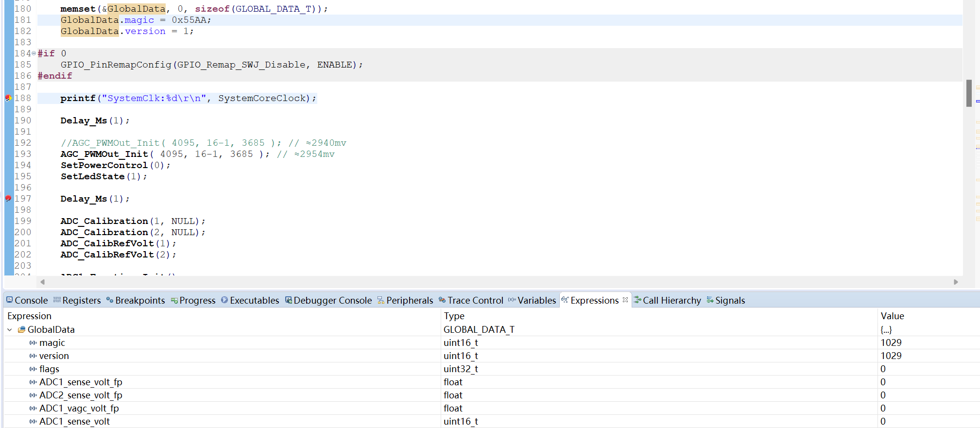Click the Breakpoints tab icon
This screenshot has width=980, height=428.
(x=110, y=300)
